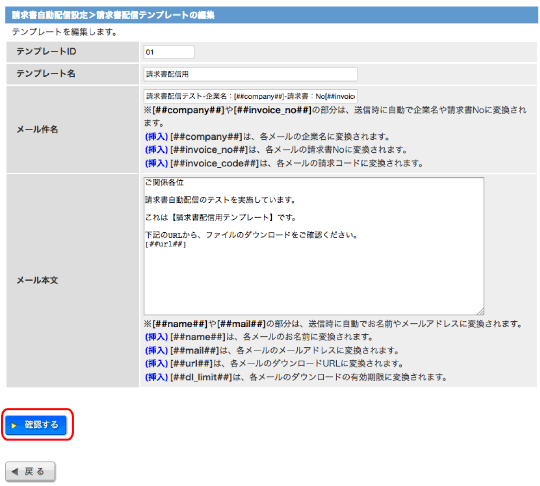This screenshot has height=486, width=540.
Task: Click the テンプレート名 row label
Action: click(46, 73)
